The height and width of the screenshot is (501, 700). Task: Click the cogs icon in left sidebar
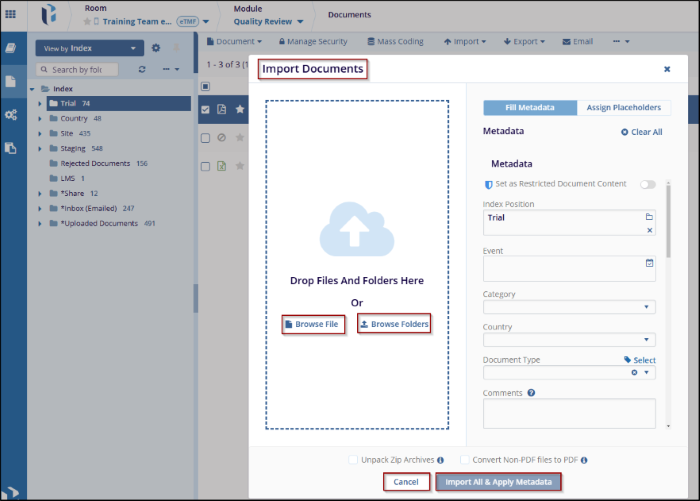(x=11, y=114)
